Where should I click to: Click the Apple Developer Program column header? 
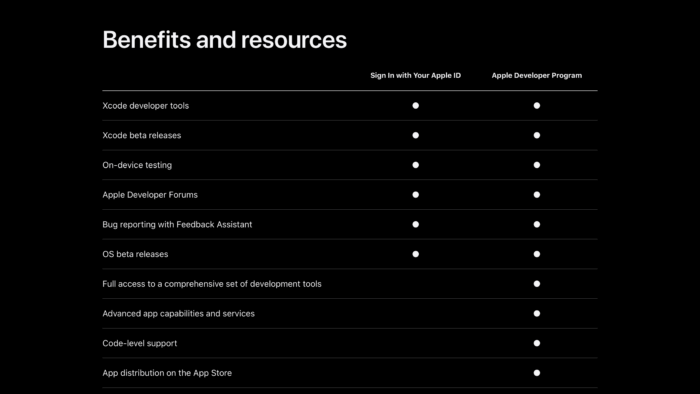(537, 75)
